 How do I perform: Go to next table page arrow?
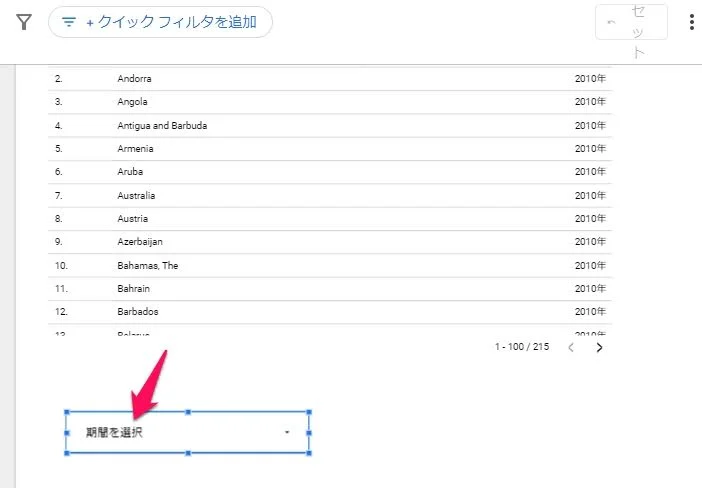point(599,347)
